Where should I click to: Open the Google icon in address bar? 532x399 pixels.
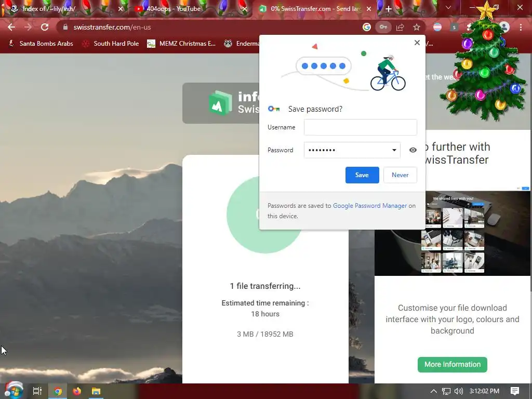[366, 27]
